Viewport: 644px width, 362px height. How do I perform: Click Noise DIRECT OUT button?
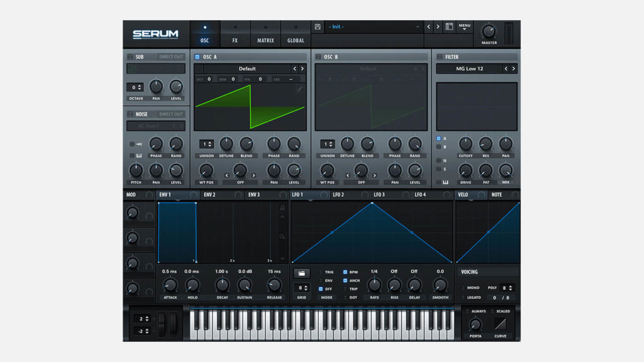click(x=171, y=114)
